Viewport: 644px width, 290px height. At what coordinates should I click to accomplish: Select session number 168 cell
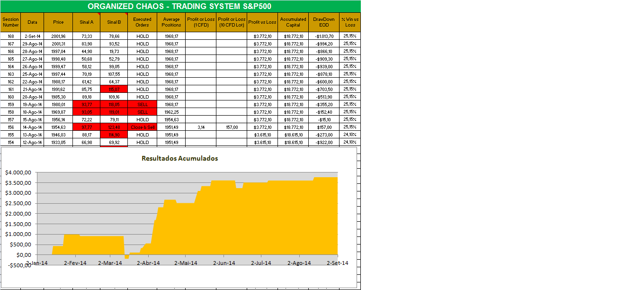click(x=11, y=36)
